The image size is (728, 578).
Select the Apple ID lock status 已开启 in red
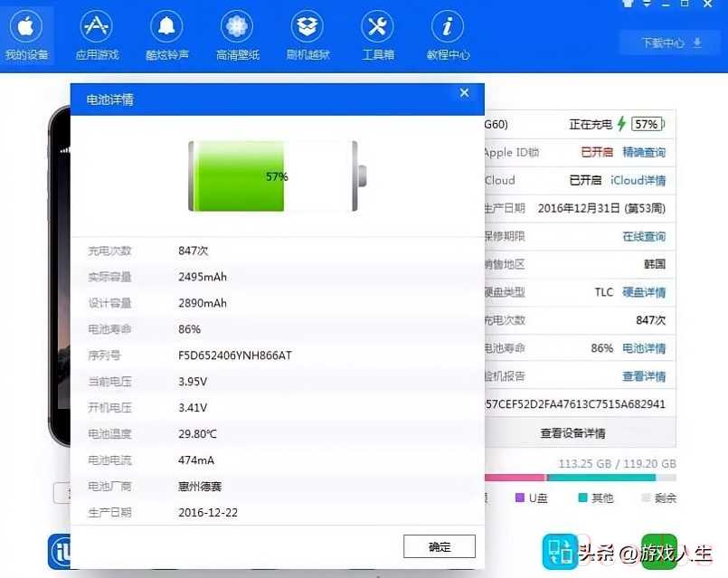[597, 152]
